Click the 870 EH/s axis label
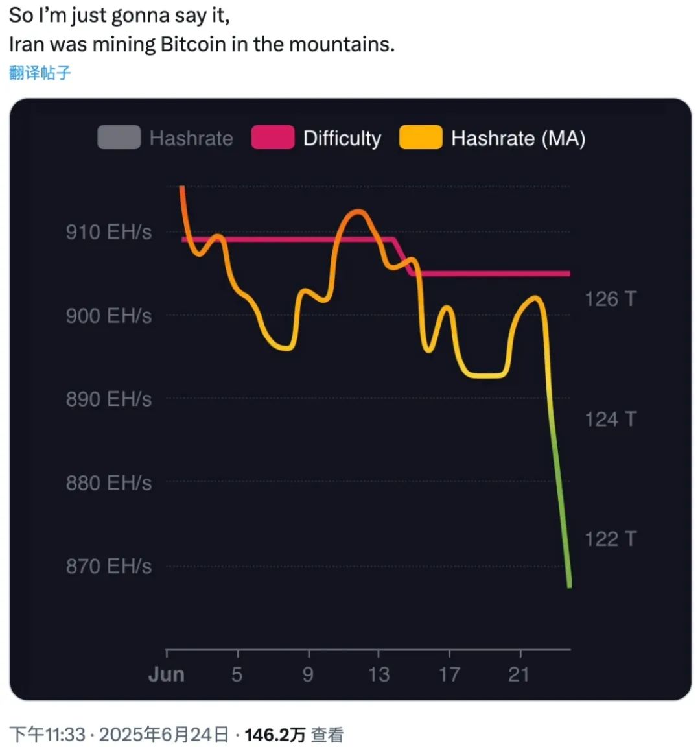 pos(109,567)
